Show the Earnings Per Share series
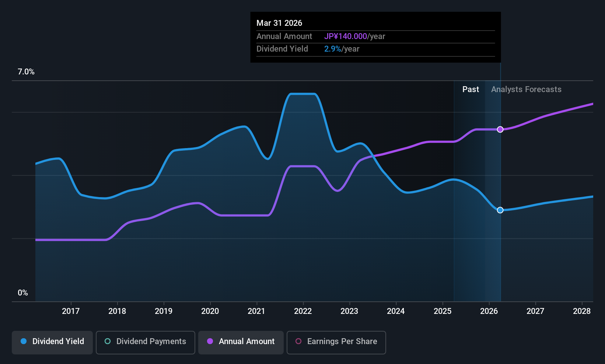Viewport: 605px width, 364px height. (336, 342)
